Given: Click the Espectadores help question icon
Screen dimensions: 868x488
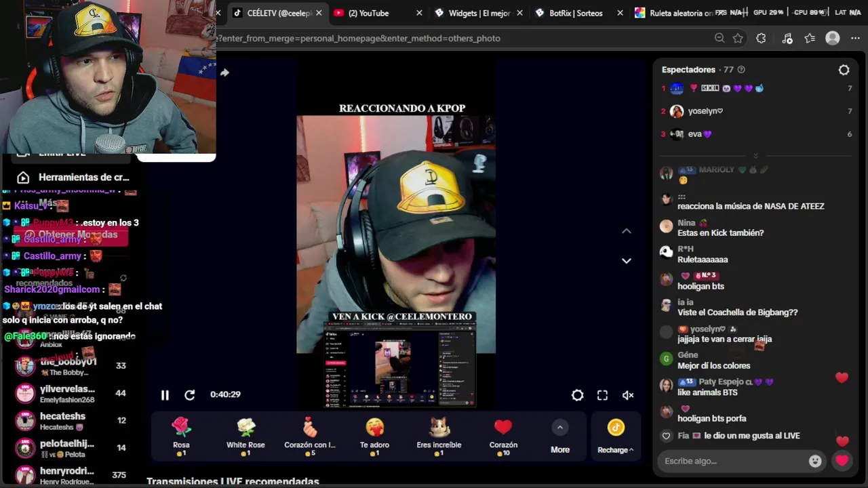Looking at the screenshot, I should pos(741,70).
